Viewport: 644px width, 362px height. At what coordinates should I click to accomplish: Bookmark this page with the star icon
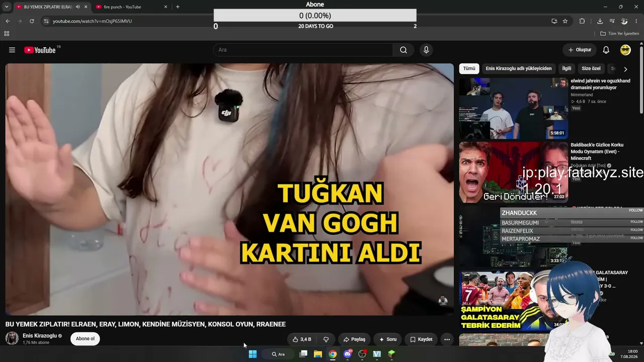pyautogui.click(x=565, y=21)
